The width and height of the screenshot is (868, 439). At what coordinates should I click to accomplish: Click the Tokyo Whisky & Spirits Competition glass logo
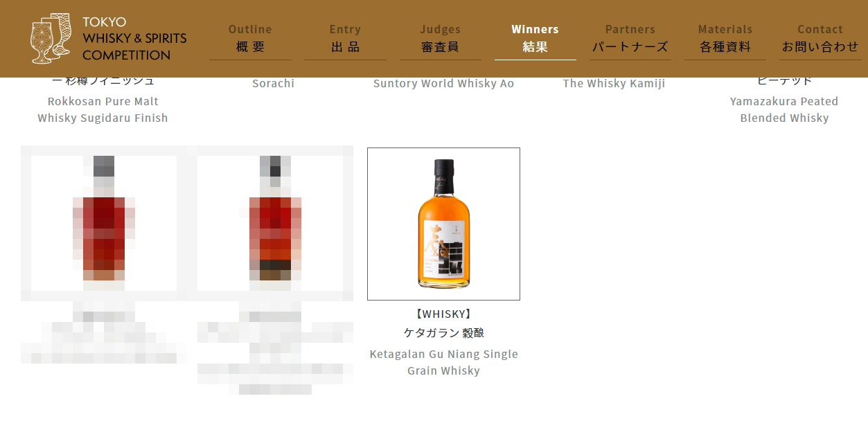pos(51,38)
